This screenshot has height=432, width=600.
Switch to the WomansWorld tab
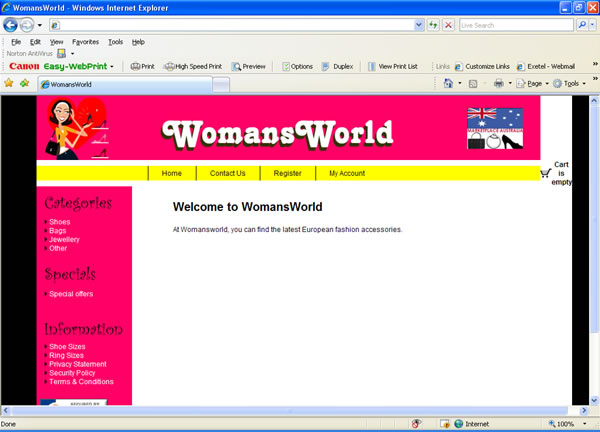[70, 84]
